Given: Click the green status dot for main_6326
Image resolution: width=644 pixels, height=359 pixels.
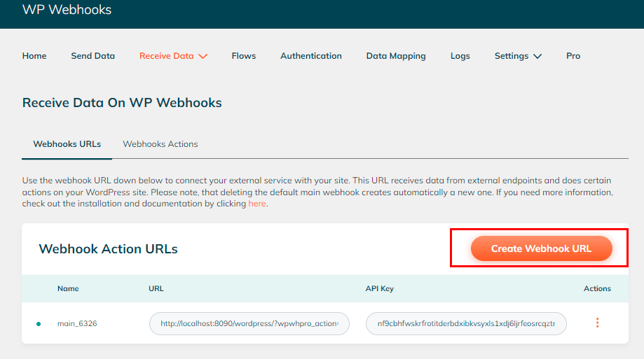Looking at the screenshot, I should pos(39,324).
